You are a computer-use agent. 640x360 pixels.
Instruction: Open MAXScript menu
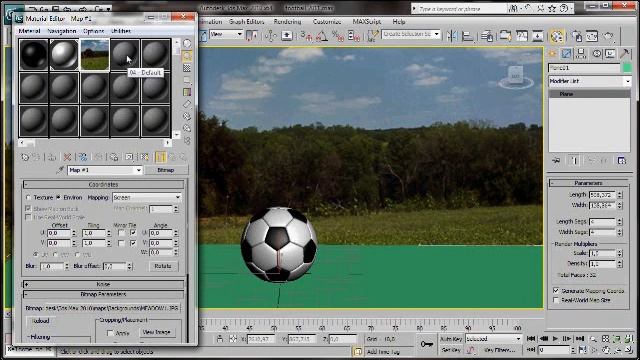click(x=367, y=22)
